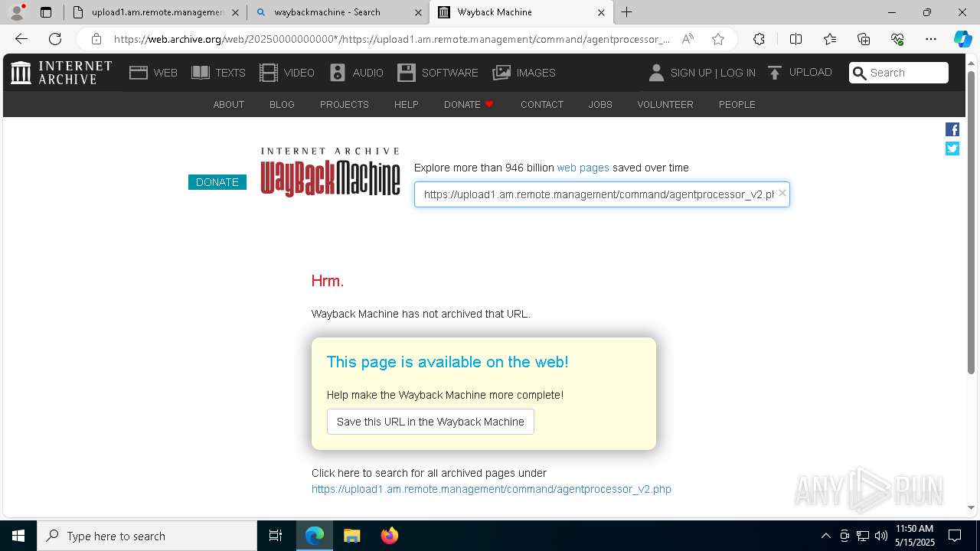Launch Firefox from the taskbar
980x551 pixels.
(x=389, y=536)
